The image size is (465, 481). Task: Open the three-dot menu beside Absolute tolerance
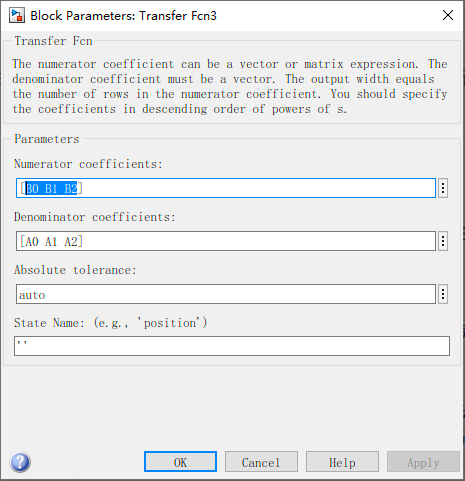(443, 294)
